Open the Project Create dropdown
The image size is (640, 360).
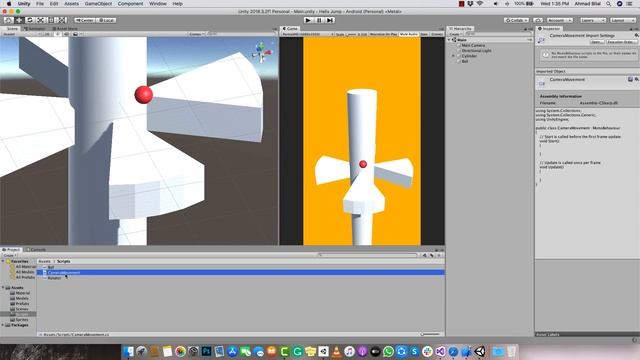coord(9,255)
